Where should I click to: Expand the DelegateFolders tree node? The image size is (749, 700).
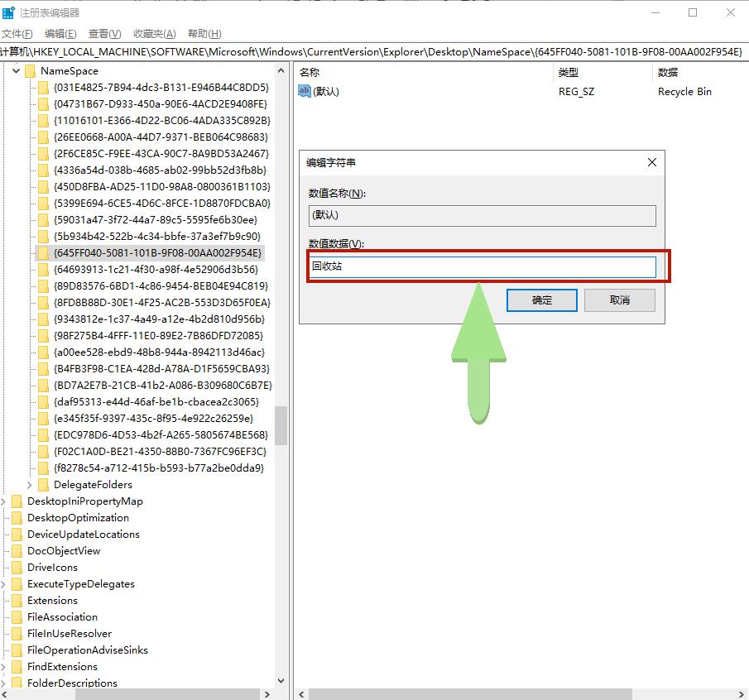pos(31,485)
